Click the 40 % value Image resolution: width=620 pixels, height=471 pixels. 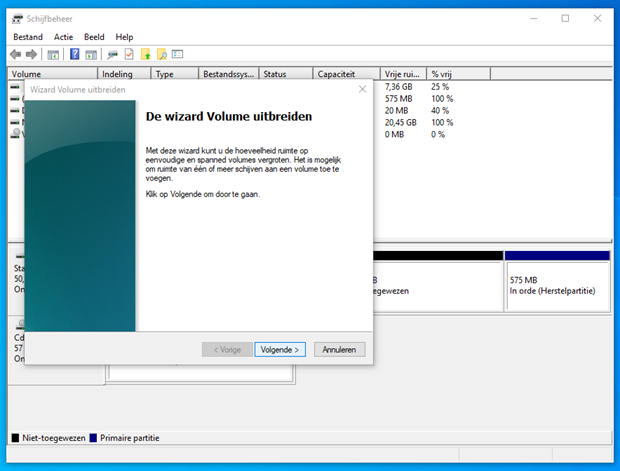(440, 110)
